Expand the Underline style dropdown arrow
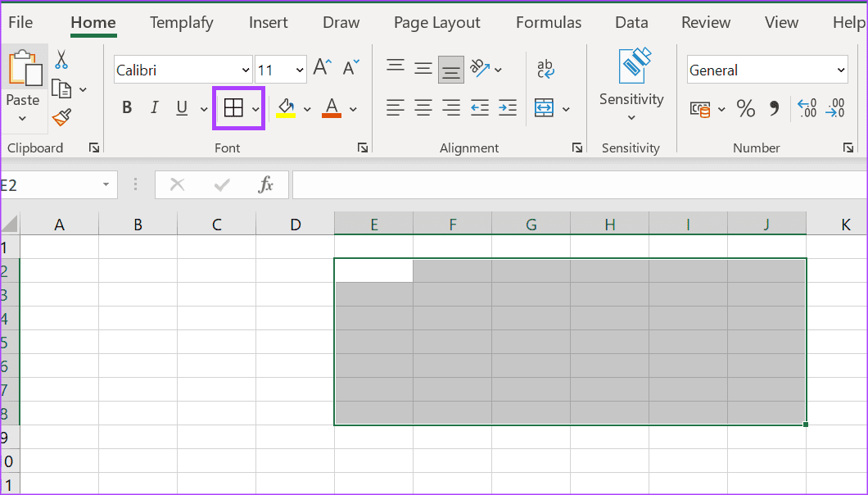 point(204,109)
